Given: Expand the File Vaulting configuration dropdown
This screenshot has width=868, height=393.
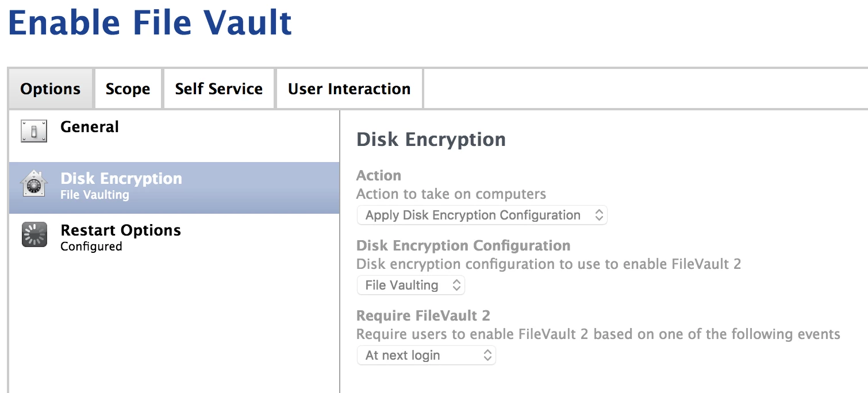Looking at the screenshot, I should pyautogui.click(x=410, y=285).
